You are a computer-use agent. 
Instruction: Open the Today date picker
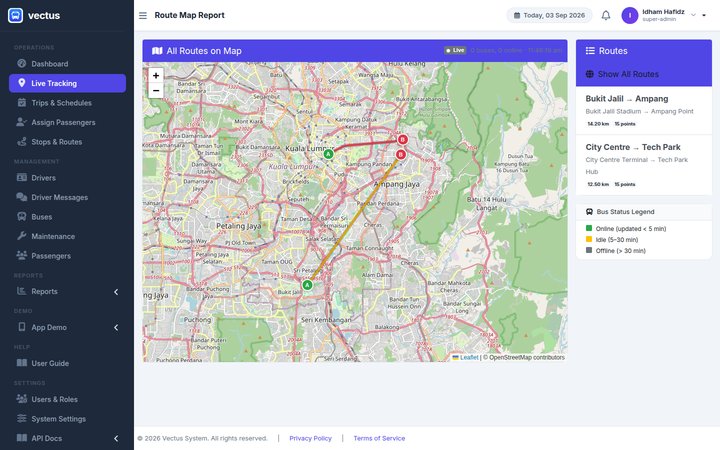[x=549, y=15]
